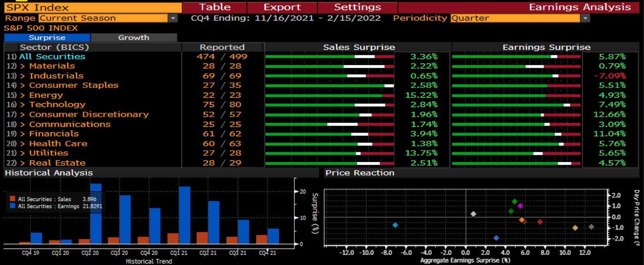
Task: Click the Range Current Season field
Action: (x=103, y=18)
